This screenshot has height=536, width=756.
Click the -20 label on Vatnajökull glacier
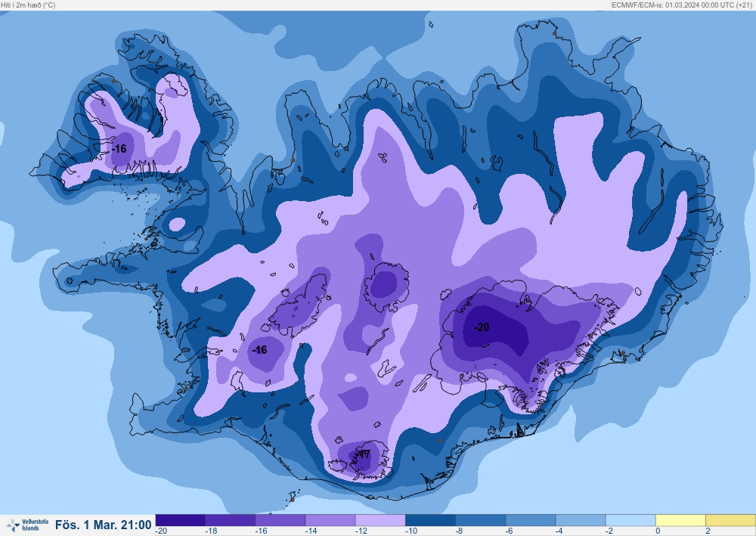pos(482,327)
